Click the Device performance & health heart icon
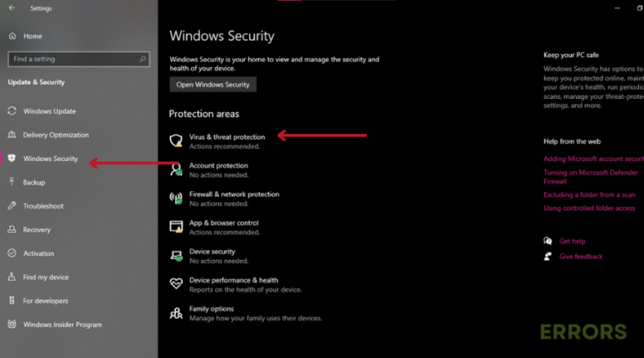The height and width of the screenshot is (358, 644). click(176, 283)
